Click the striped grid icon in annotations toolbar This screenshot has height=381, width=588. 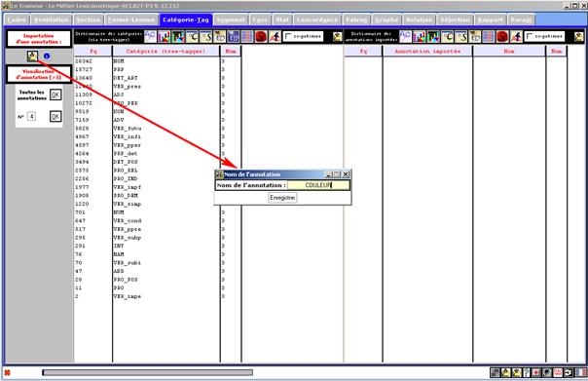pyautogui.click(x=489, y=36)
